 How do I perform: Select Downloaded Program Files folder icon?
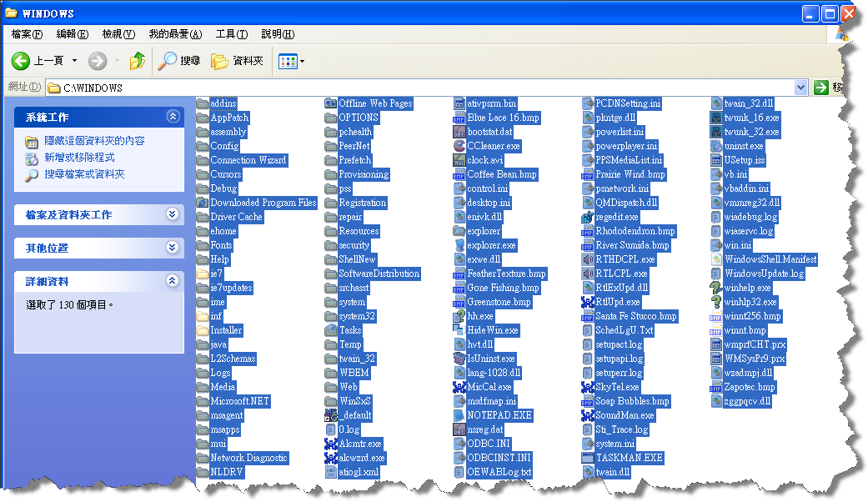(x=203, y=203)
